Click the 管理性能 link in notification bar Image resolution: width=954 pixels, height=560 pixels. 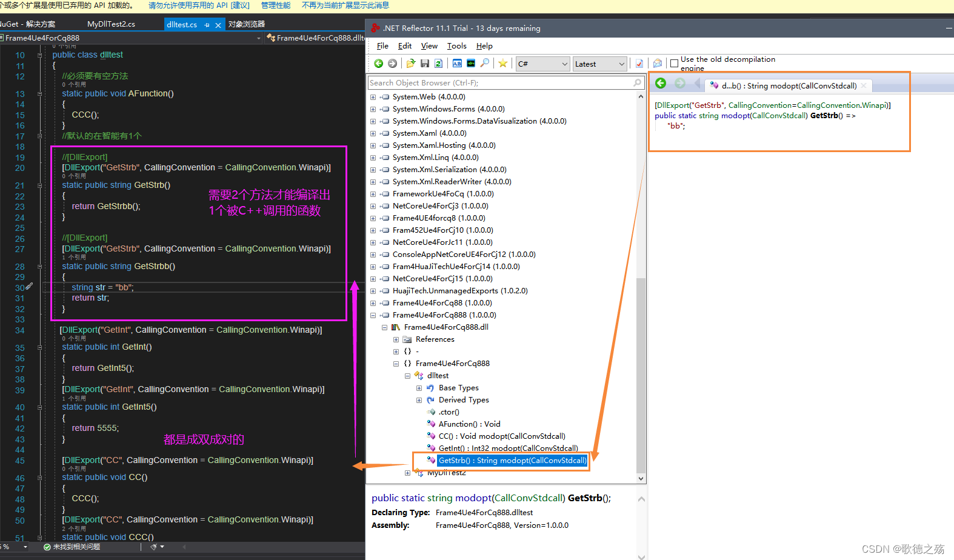coord(276,5)
